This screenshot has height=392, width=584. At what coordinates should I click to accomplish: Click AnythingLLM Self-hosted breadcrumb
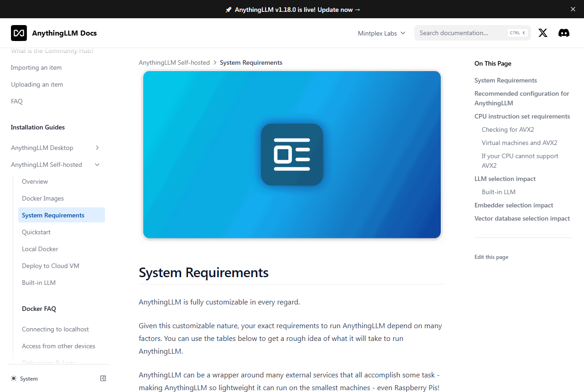[174, 62]
